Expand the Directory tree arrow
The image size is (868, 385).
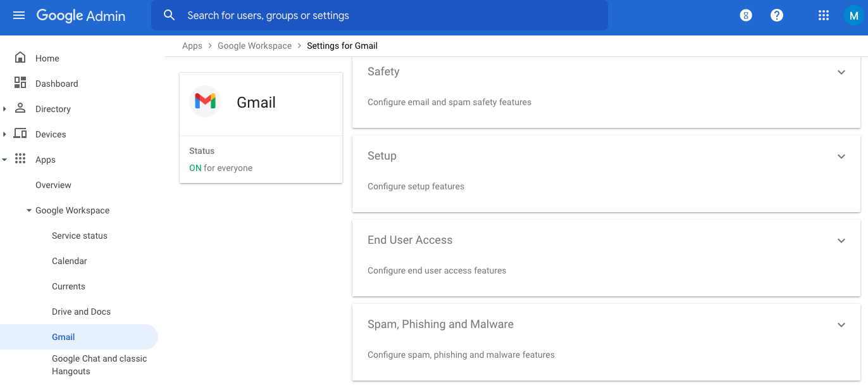4,109
